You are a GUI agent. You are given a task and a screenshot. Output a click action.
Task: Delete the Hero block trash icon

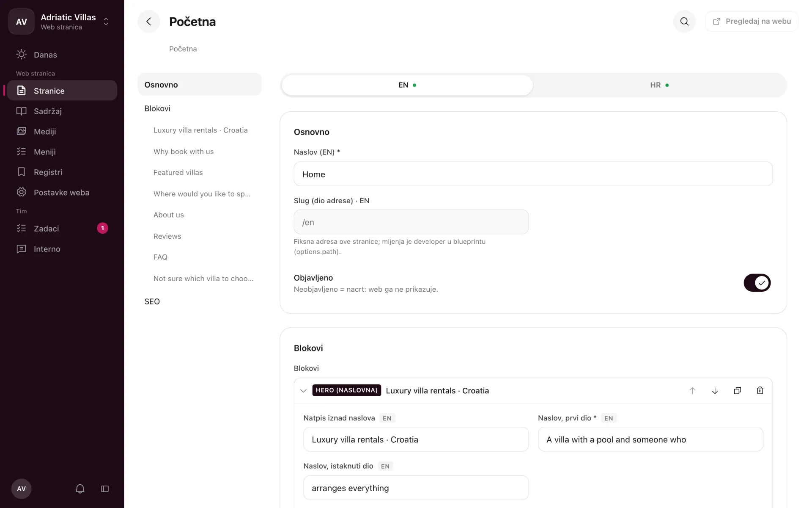(760, 390)
